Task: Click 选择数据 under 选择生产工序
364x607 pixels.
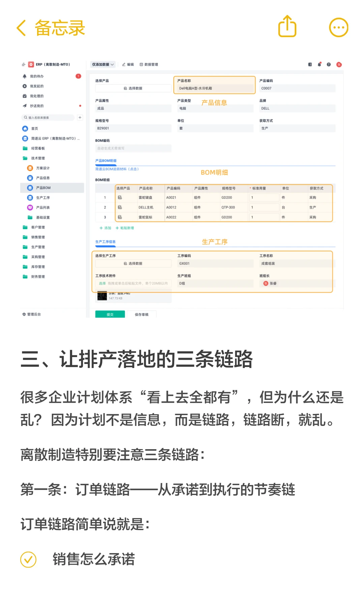Action: click(133, 263)
